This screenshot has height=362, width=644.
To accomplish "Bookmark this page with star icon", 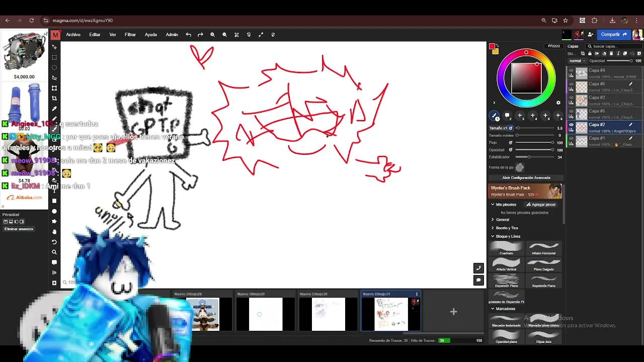I will (x=566, y=21).
